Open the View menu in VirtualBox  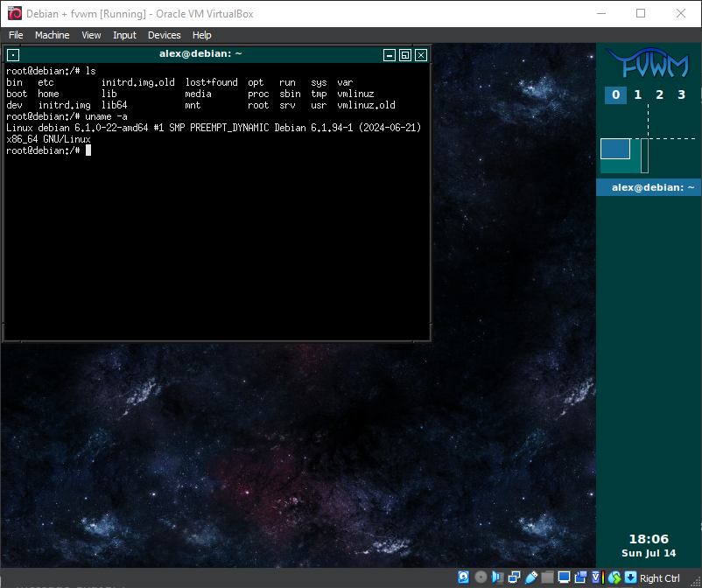pyautogui.click(x=91, y=35)
